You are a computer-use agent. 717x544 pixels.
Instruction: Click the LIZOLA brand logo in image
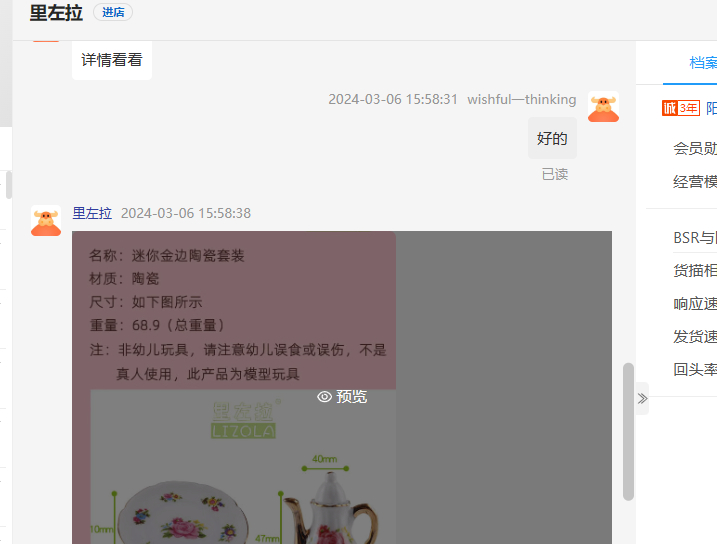[x=243, y=420]
